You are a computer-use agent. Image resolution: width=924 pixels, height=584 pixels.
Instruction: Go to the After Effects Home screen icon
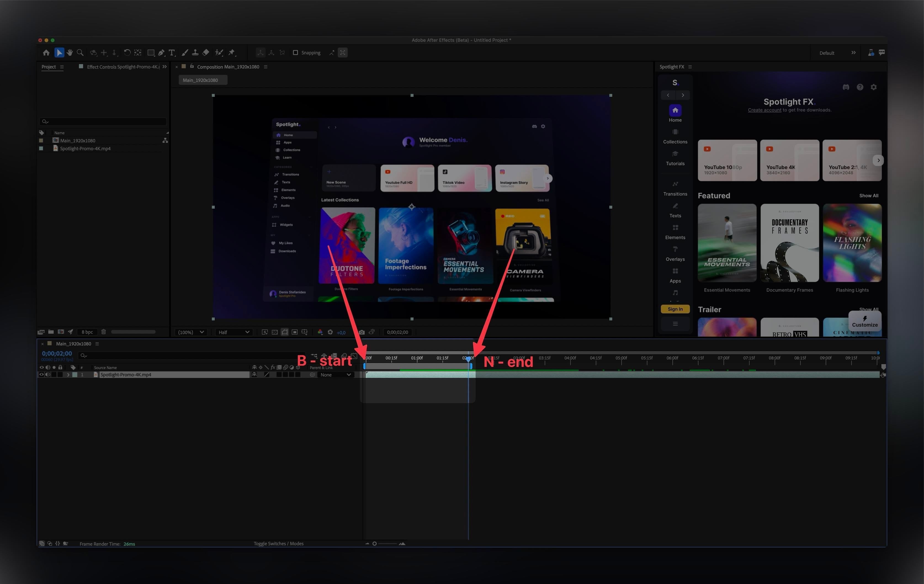[x=46, y=52]
